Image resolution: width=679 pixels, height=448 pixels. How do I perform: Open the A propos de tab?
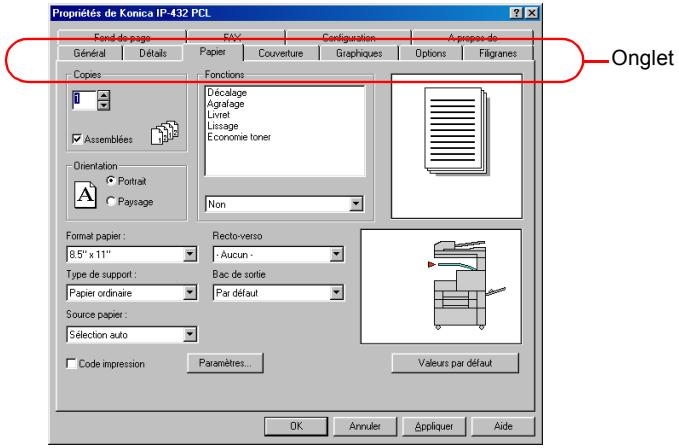472,38
